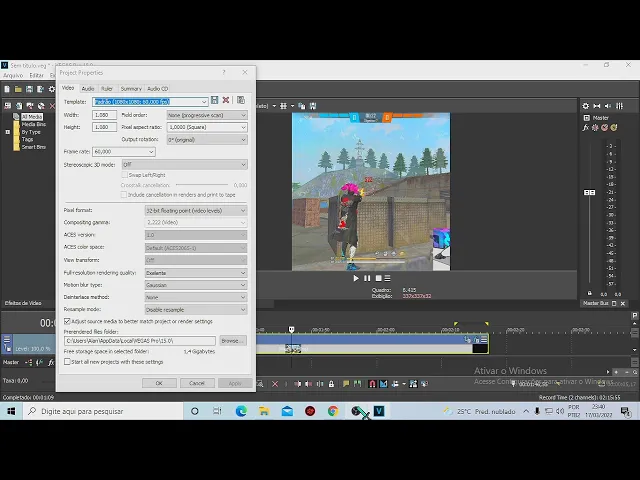The image size is (640, 480).
Task: Click the OK button
Action: [x=159, y=383]
